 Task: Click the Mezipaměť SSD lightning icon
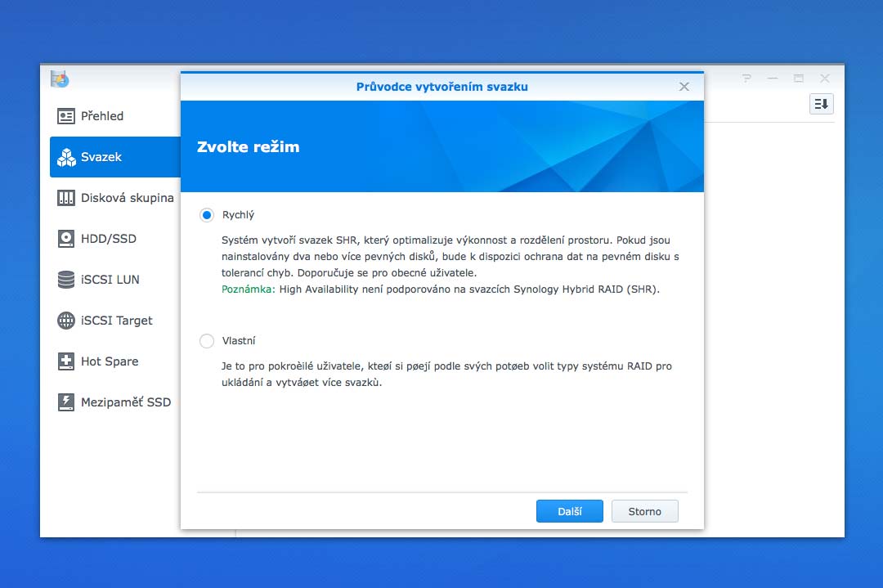(66, 402)
